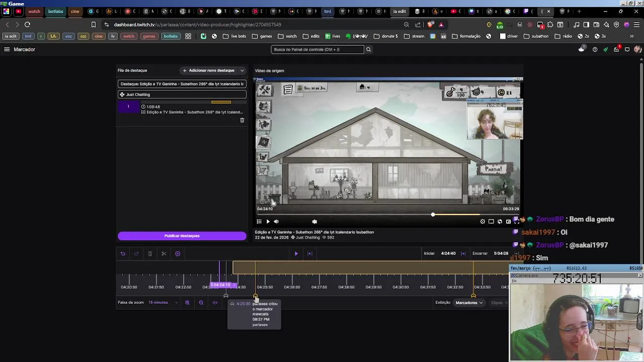
Task: Play the source video
Action: click(268, 222)
